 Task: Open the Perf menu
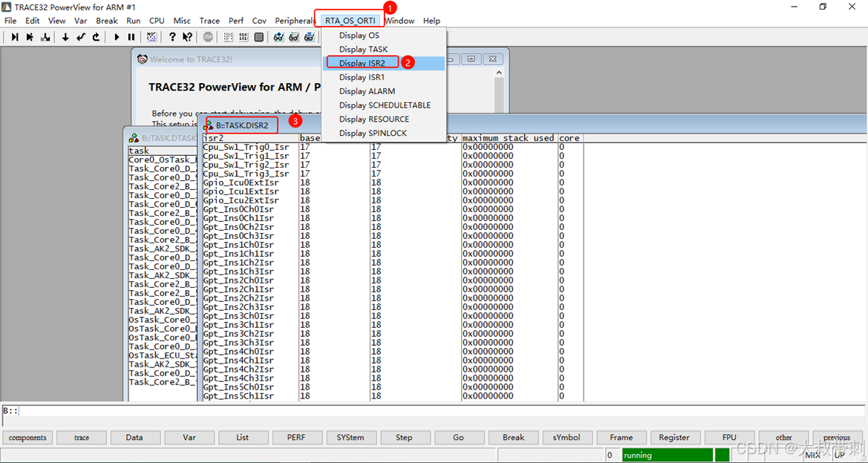[236, 21]
